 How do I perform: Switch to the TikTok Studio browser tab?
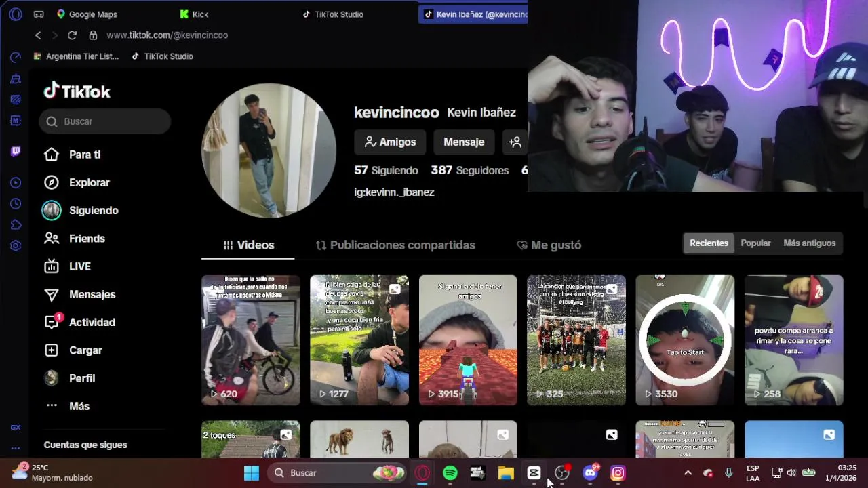(x=333, y=14)
